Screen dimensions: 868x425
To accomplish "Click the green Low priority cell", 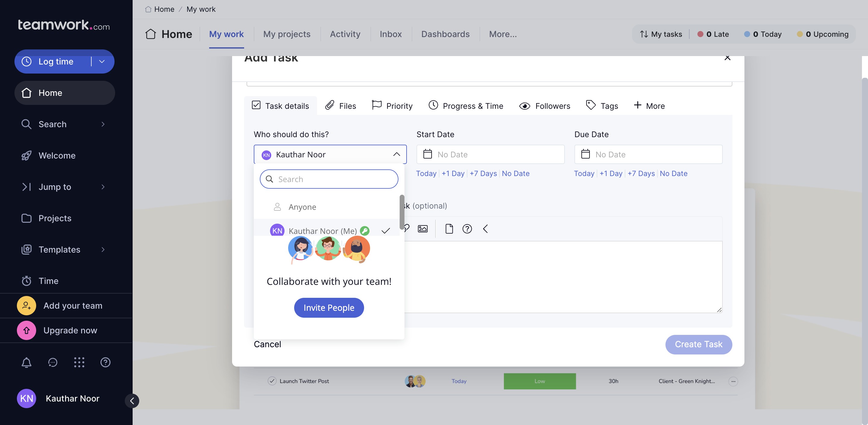I will [539, 381].
